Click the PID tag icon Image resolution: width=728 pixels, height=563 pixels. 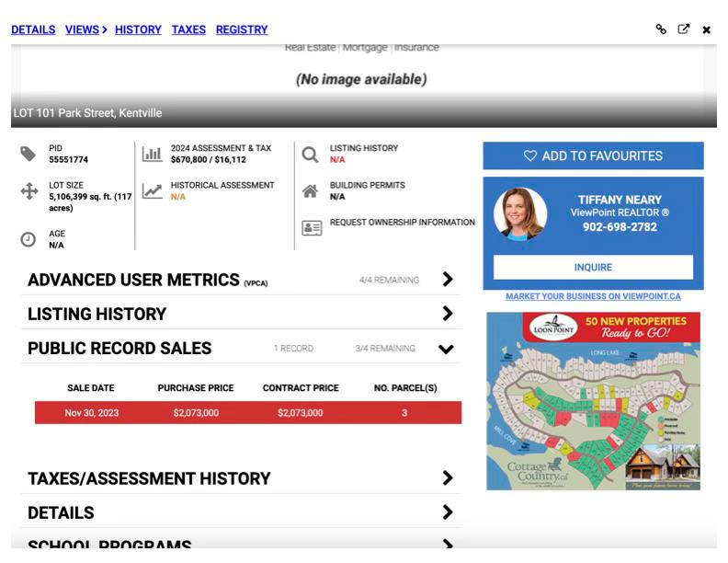[28, 154]
